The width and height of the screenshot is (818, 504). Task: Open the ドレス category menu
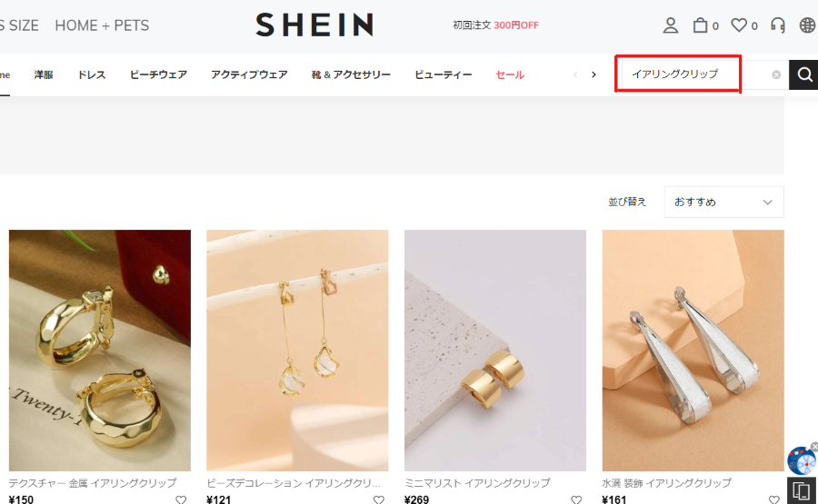[x=92, y=74]
